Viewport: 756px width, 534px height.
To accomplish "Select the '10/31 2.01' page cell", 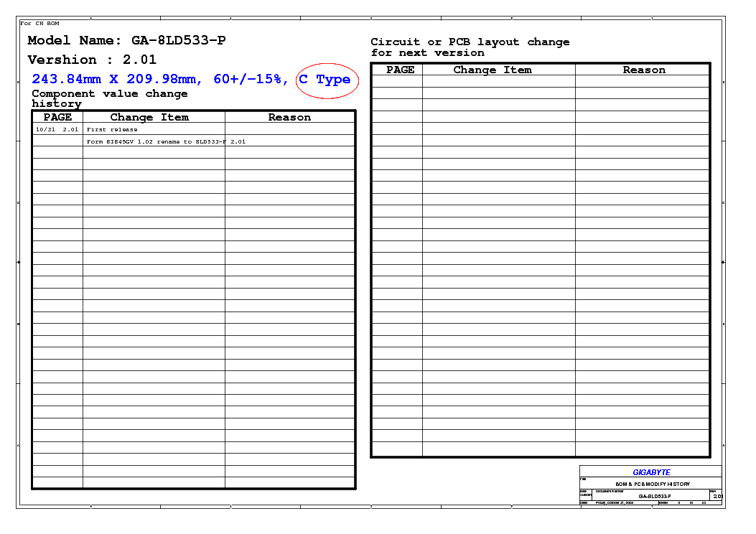I will click(x=57, y=130).
